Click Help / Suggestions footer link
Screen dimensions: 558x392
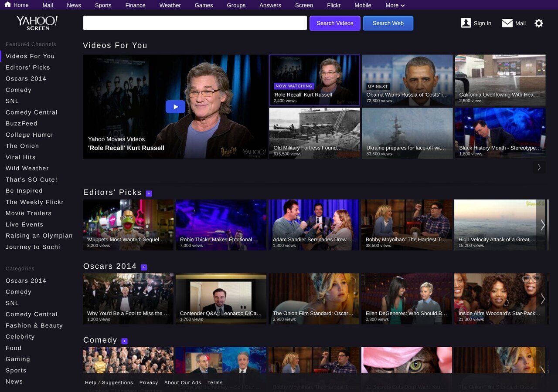pyautogui.click(x=109, y=382)
